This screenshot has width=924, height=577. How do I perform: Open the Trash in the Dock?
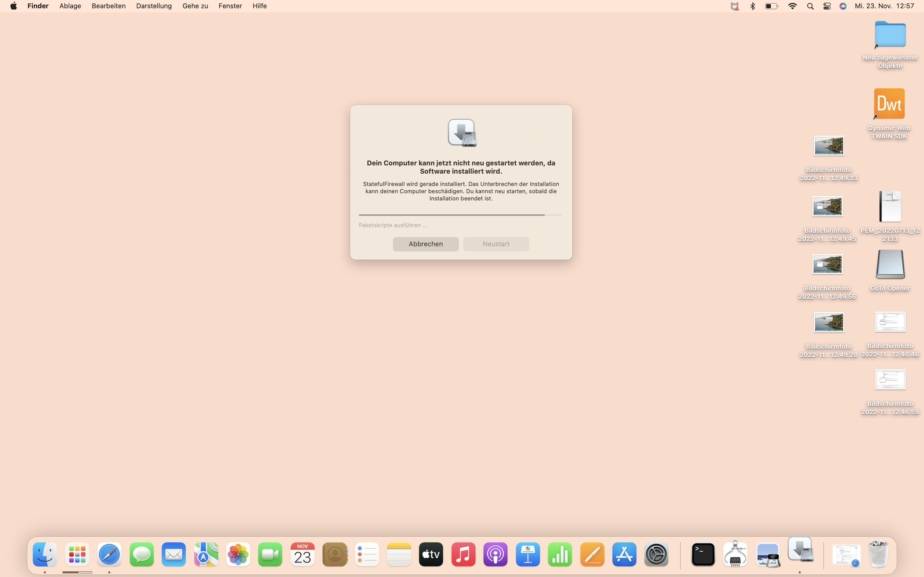pyautogui.click(x=878, y=554)
